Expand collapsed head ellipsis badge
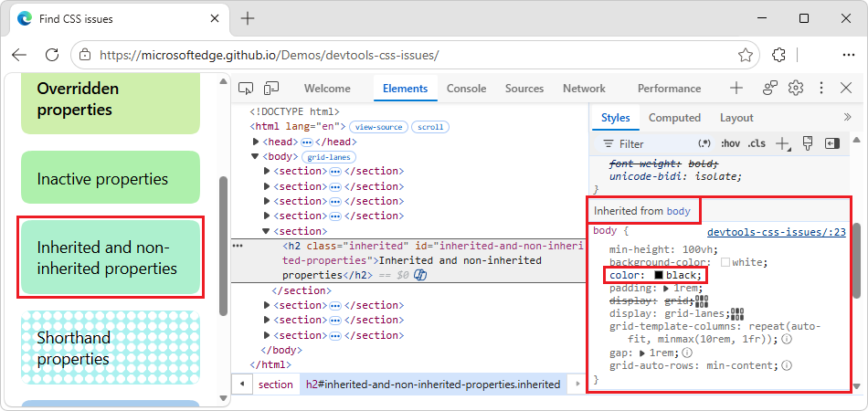868x411 pixels. 307,142
